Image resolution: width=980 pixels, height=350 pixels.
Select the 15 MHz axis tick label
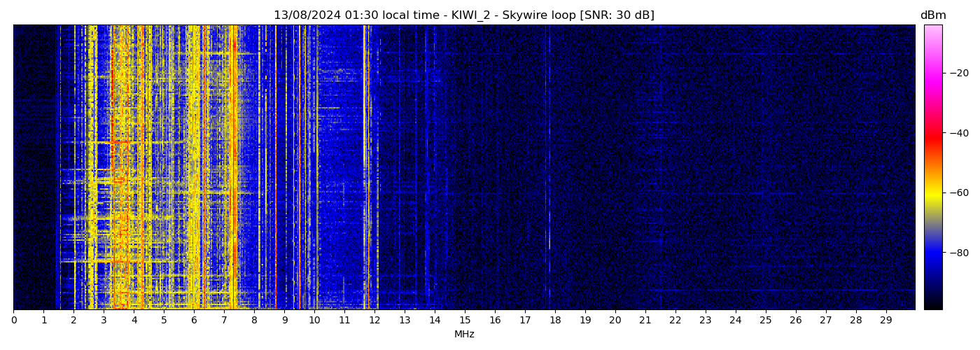click(x=465, y=320)
